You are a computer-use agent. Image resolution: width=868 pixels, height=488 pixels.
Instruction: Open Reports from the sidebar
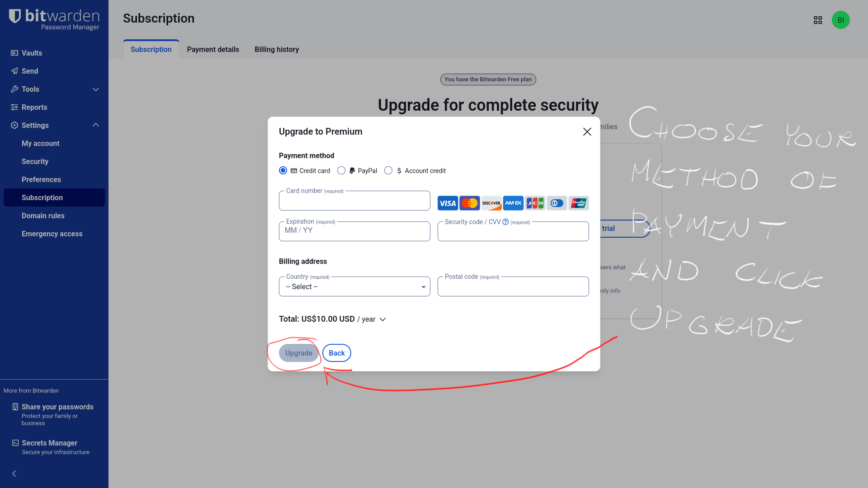click(34, 107)
